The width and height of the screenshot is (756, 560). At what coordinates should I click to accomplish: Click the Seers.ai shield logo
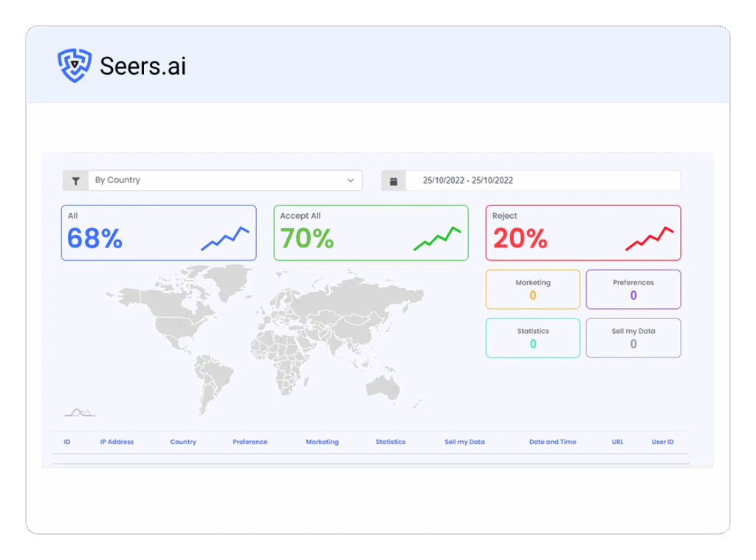pyautogui.click(x=75, y=66)
